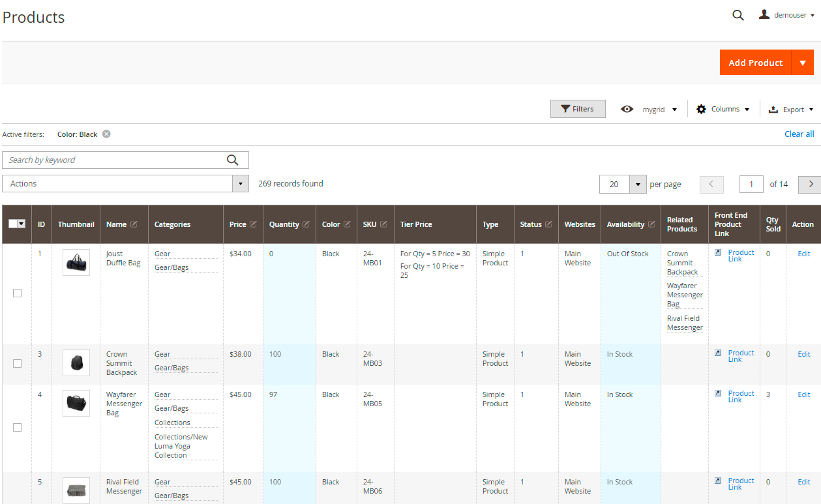Open the Export menu

[x=791, y=110]
